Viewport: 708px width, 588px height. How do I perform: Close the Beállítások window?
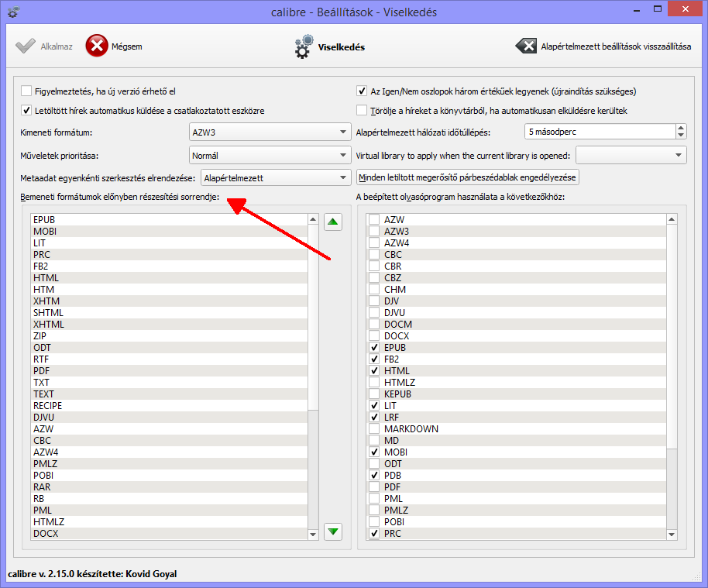tap(685, 9)
